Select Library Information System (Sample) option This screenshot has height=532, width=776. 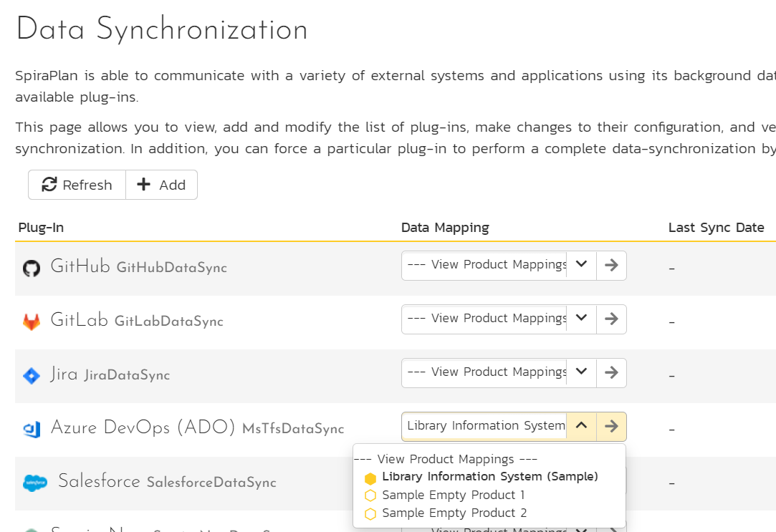click(489, 477)
